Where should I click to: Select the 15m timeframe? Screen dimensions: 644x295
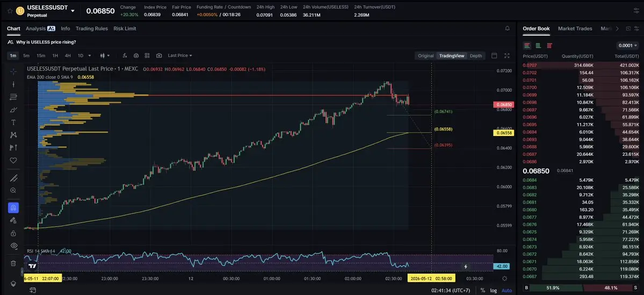41,55
